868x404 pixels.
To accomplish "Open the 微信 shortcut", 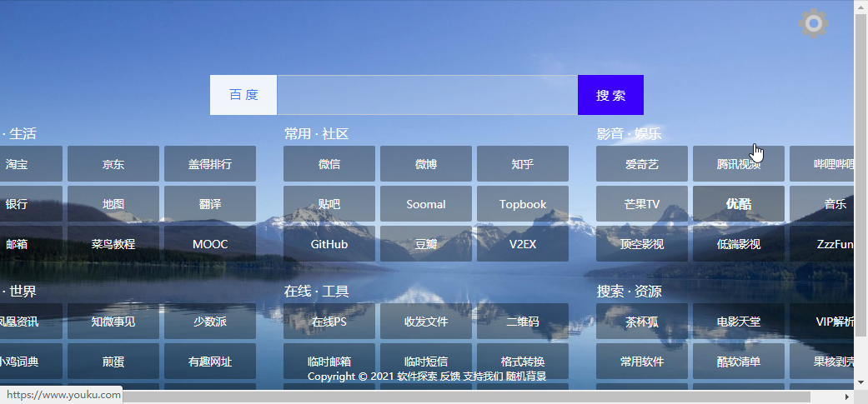I will point(329,163).
